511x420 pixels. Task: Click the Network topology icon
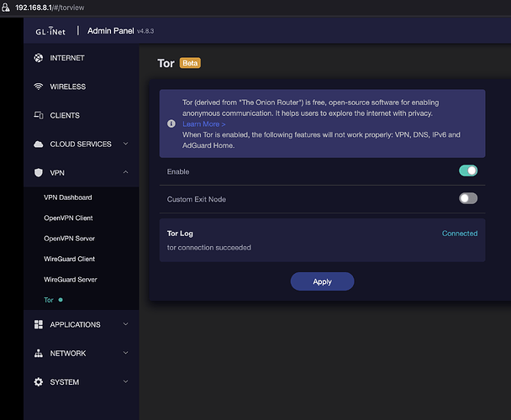click(39, 353)
